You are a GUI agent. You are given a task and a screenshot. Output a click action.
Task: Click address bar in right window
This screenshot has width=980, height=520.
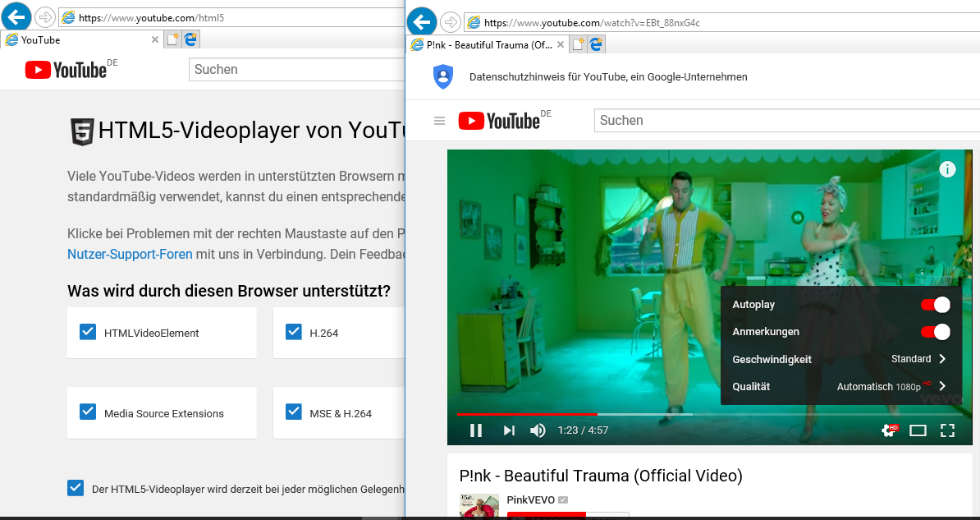pos(722,22)
